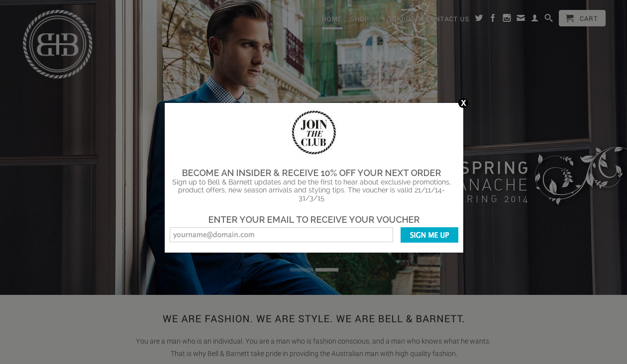Open the Instagram icon in header
627x364 pixels.
(x=507, y=18)
